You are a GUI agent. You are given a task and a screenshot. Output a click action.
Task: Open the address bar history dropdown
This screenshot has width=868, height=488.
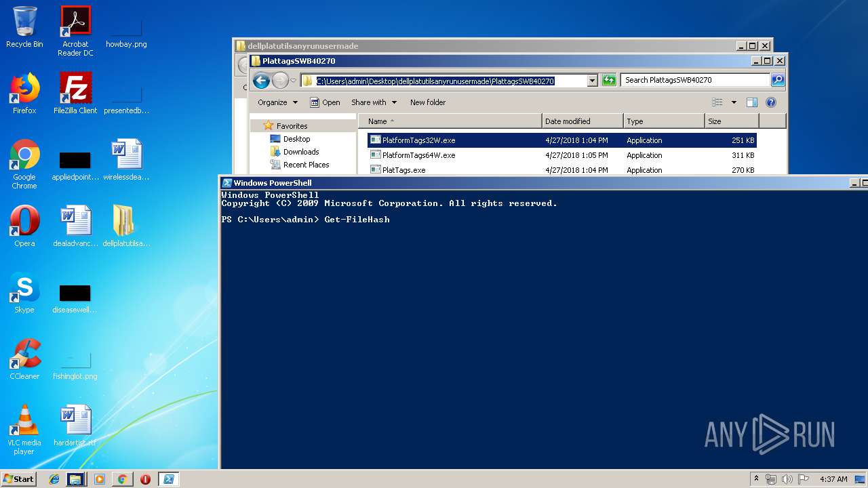pyautogui.click(x=592, y=81)
